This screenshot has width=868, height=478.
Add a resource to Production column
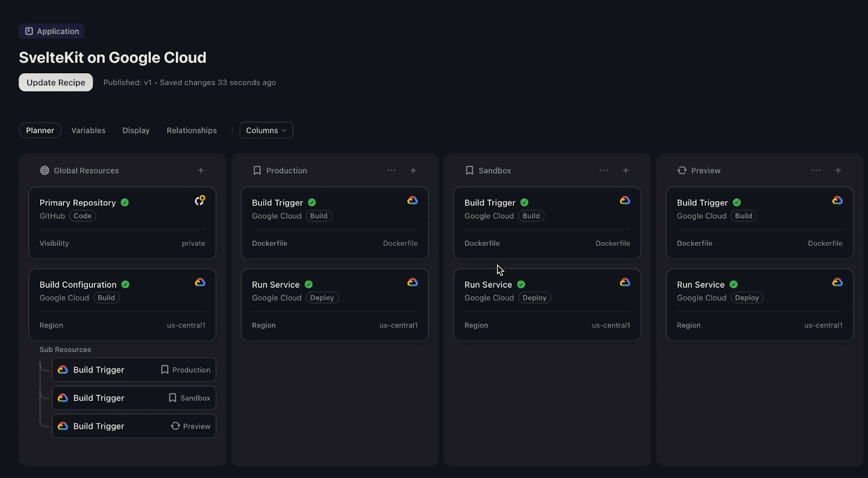click(x=413, y=170)
